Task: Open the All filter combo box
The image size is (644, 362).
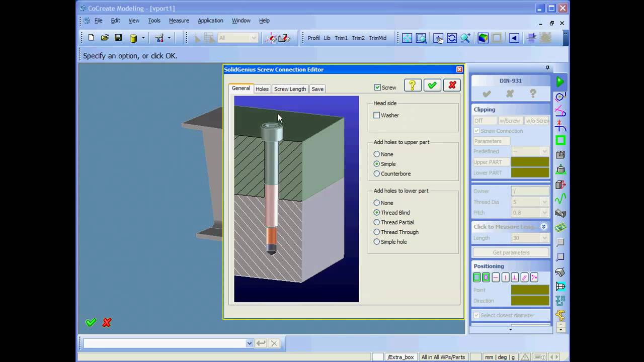Action: click(x=237, y=38)
